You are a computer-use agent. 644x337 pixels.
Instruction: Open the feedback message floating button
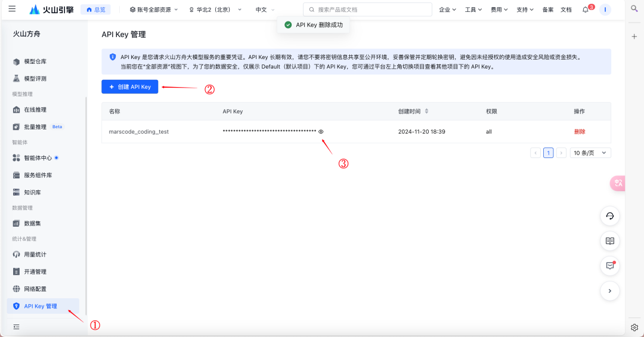[x=610, y=266]
